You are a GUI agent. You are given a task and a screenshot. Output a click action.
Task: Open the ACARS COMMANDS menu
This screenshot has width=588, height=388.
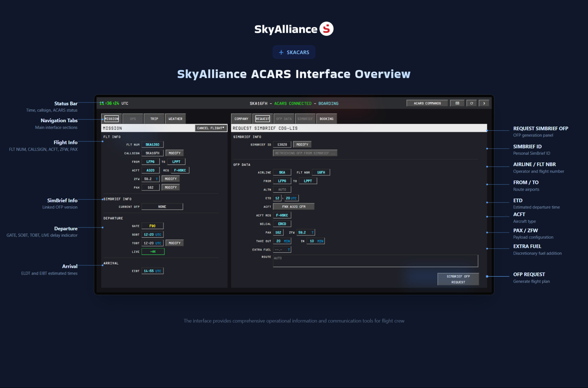tap(427, 103)
